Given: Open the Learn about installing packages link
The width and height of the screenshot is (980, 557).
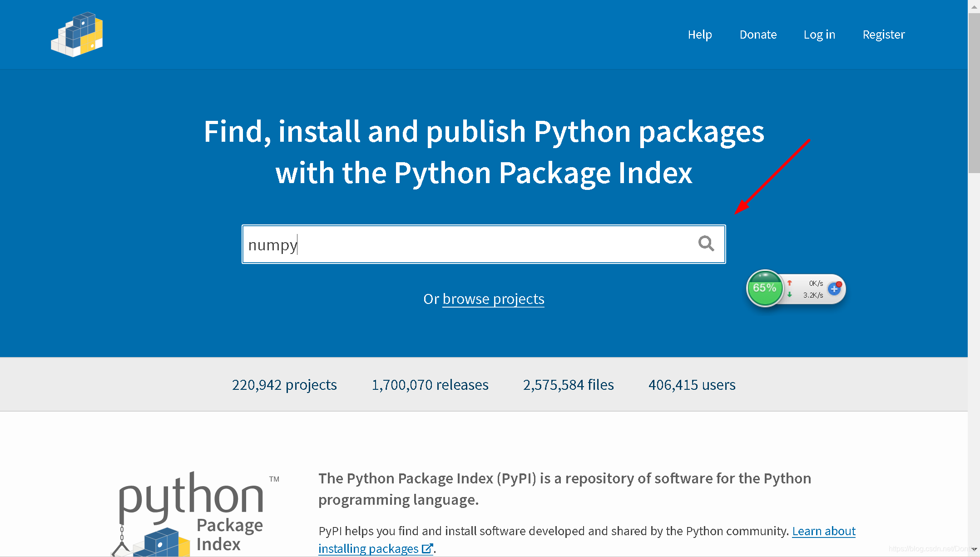Looking at the screenshot, I should pos(823,531).
